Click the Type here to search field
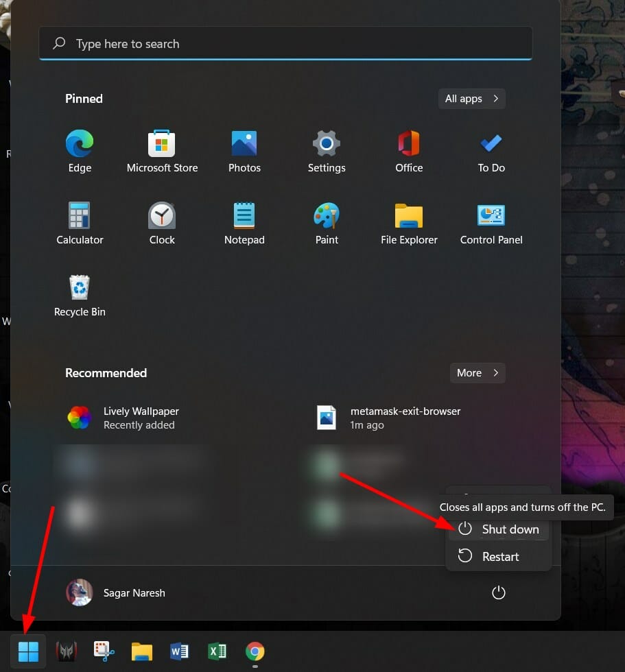625x672 pixels. [x=285, y=43]
